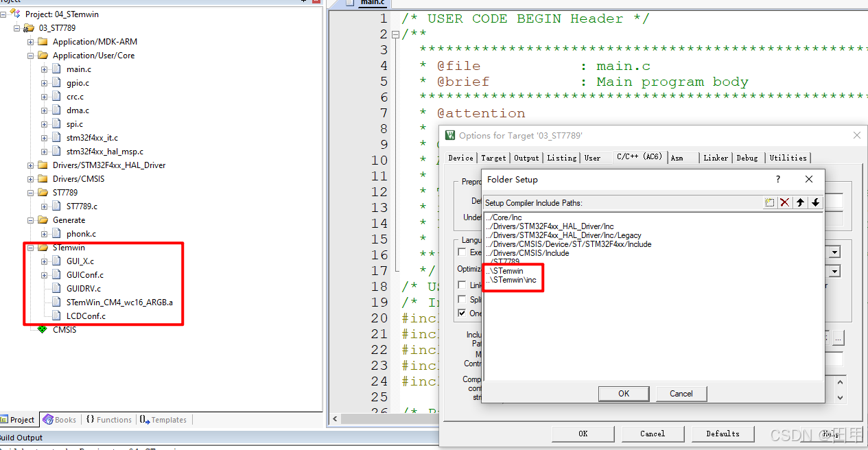
Task: Click the green CMSIS component icon
Action: [43, 330]
